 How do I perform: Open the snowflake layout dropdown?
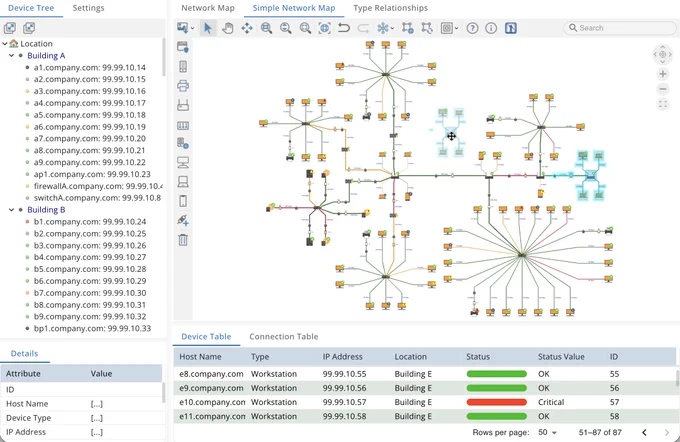[x=392, y=29]
